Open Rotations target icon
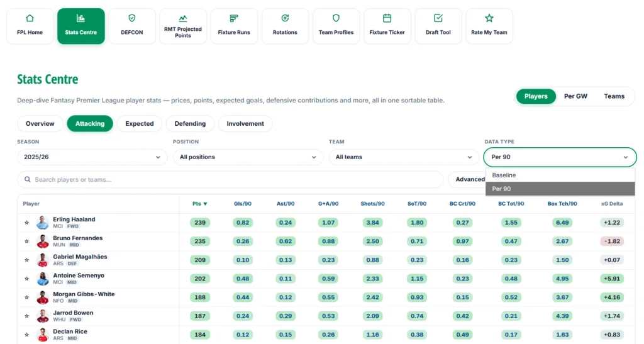Image resolution: width=644 pixels, height=344 pixels. pos(285,18)
